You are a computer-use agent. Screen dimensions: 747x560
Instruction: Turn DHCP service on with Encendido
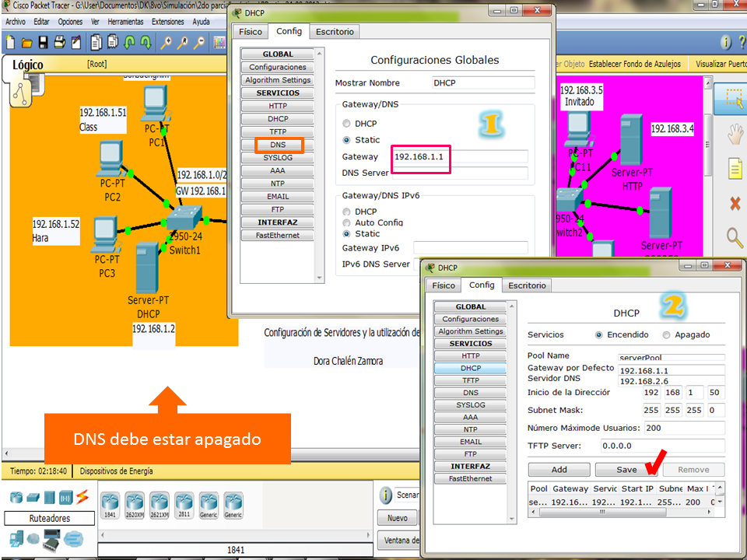pos(599,335)
